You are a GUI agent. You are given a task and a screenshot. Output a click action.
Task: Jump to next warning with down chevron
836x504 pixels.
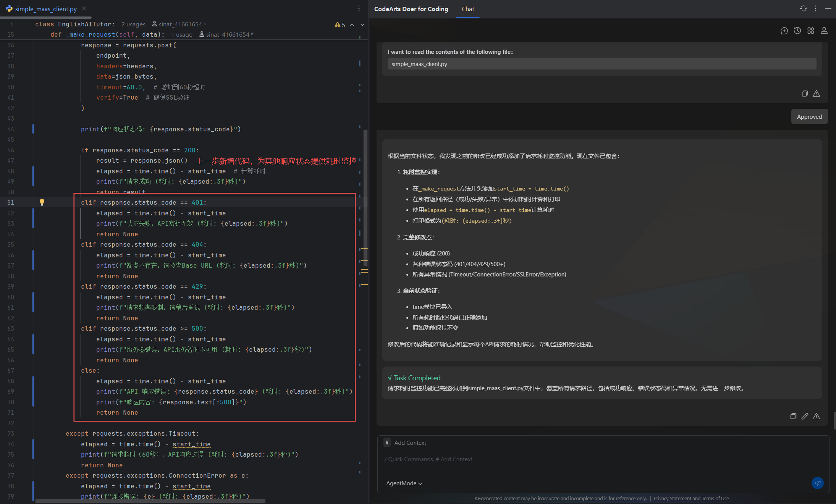(362, 25)
